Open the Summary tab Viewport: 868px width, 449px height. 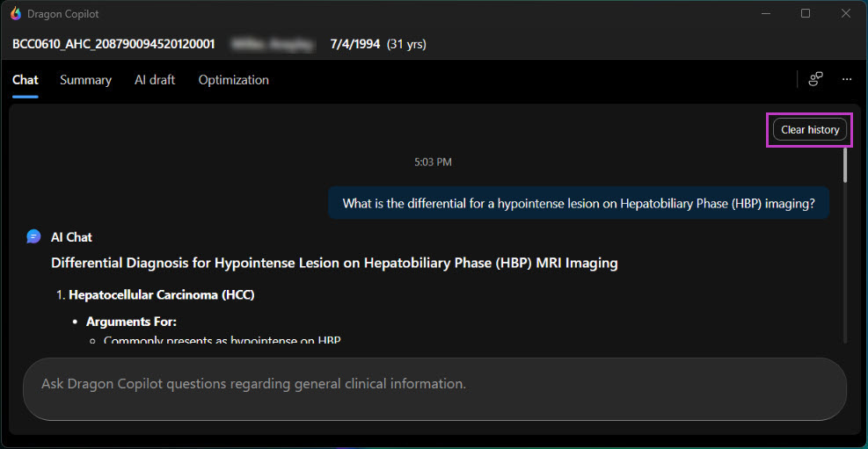pos(86,80)
